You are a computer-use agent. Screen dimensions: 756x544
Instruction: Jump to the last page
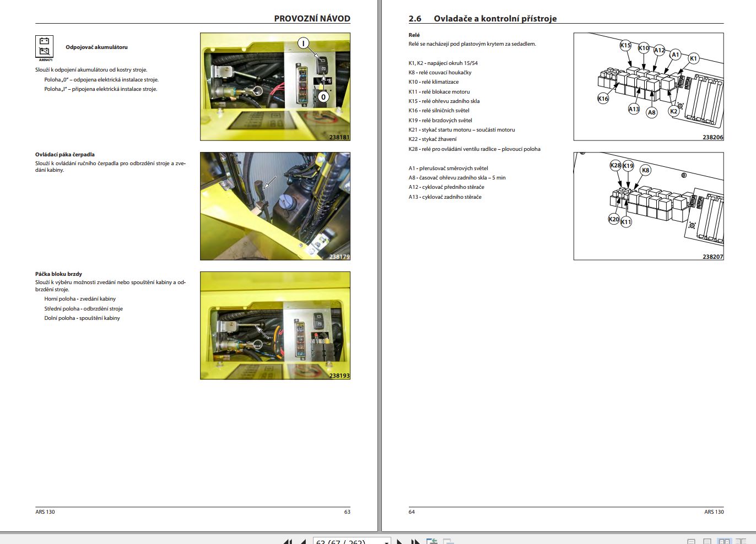pos(414,541)
